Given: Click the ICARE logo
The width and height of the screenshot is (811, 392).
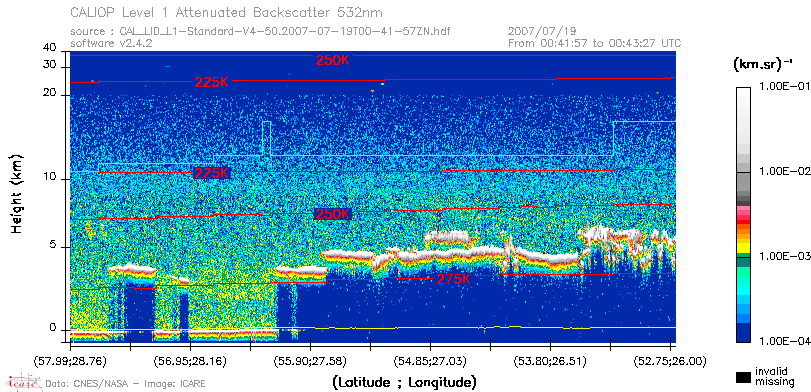Looking at the screenshot, I should pyautogui.click(x=23, y=382).
